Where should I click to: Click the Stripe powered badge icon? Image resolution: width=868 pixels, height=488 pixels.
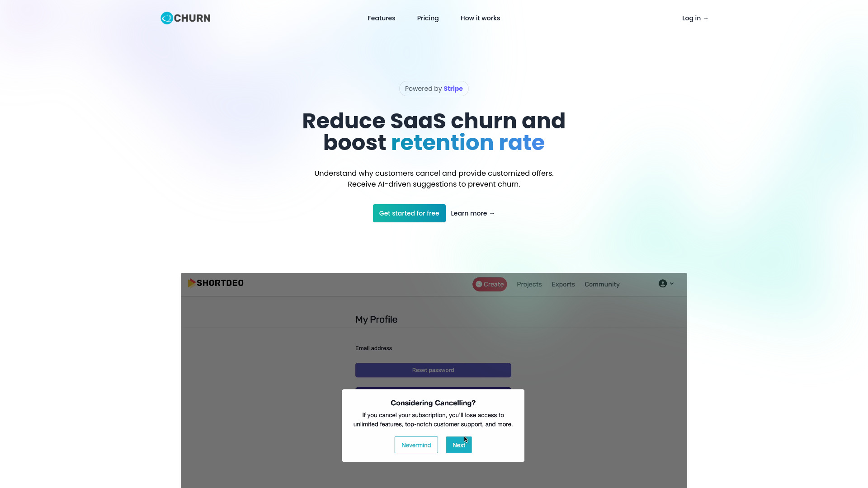point(434,88)
